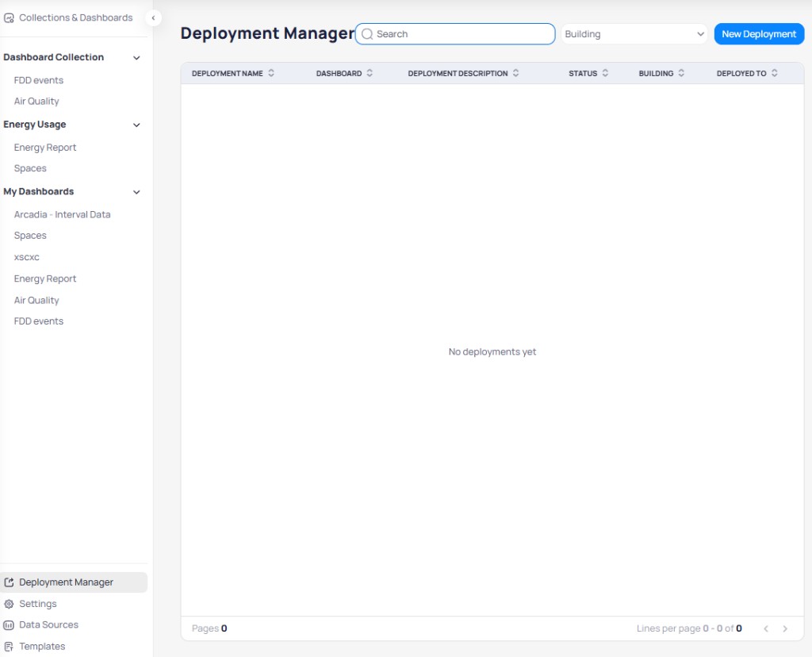Open FDD events under My Dashboards

point(39,322)
